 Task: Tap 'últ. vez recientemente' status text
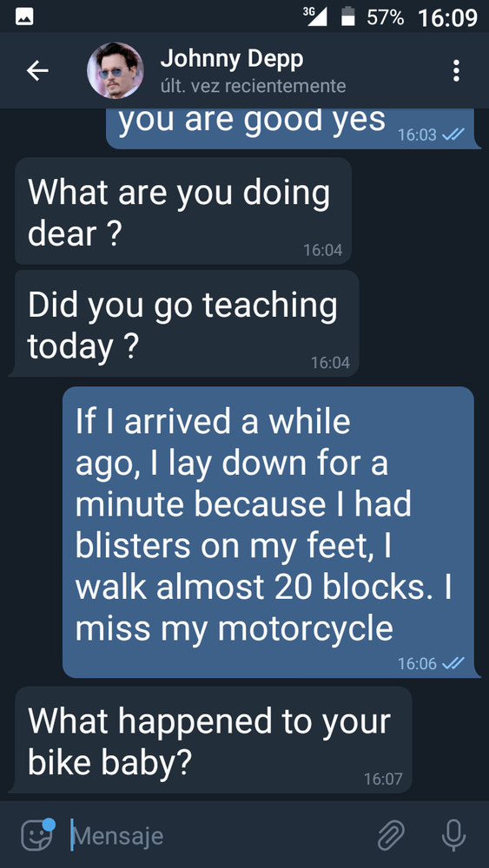click(253, 86)
